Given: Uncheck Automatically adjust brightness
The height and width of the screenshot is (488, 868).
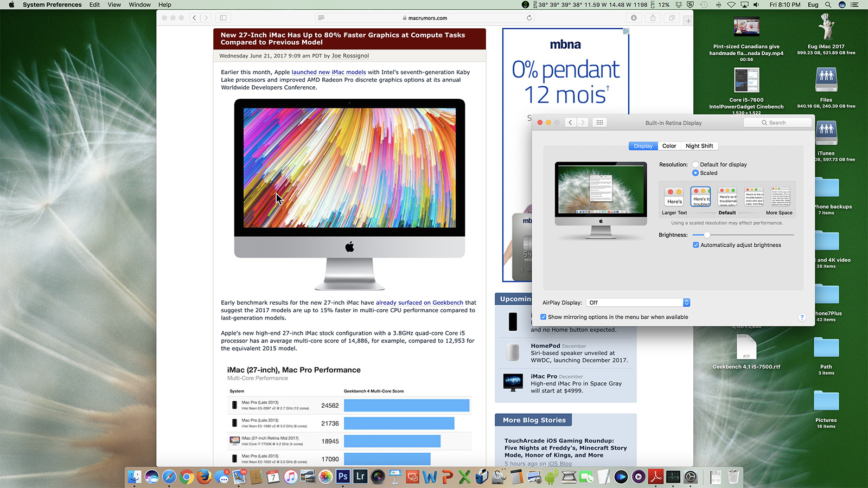Looking at the screenshot, I should pyautogui.click(x=696, y=245).
